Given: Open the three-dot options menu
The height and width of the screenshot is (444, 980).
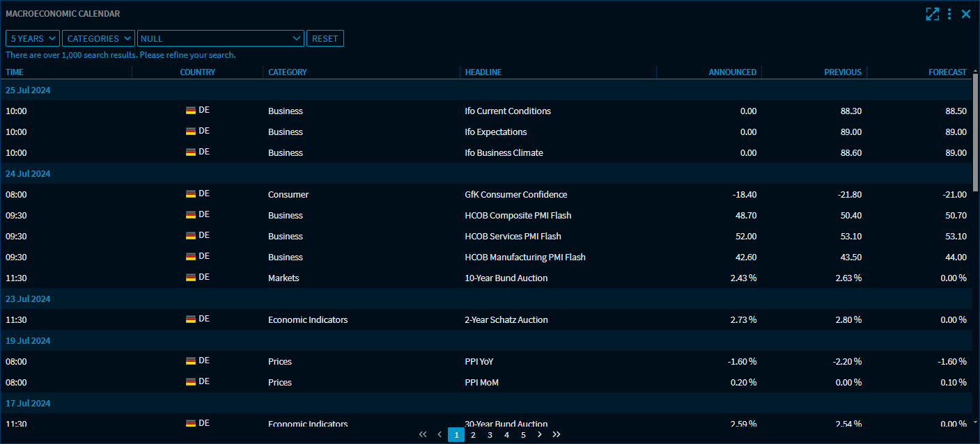Looking at the screenshot, I should pos(949,14).
